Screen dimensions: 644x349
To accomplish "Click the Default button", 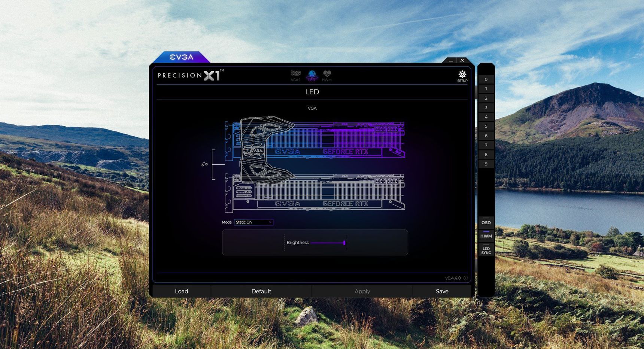I will [261, 291].
